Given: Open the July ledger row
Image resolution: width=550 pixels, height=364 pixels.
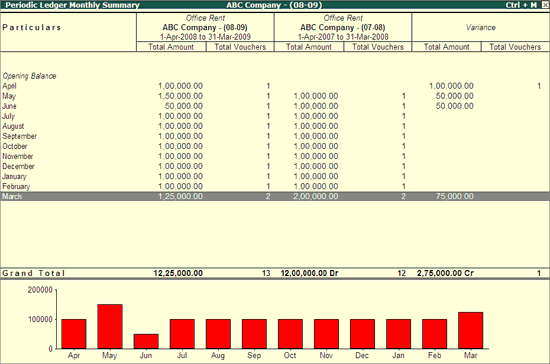Looking at the screenshot, I should coord(275,116).
